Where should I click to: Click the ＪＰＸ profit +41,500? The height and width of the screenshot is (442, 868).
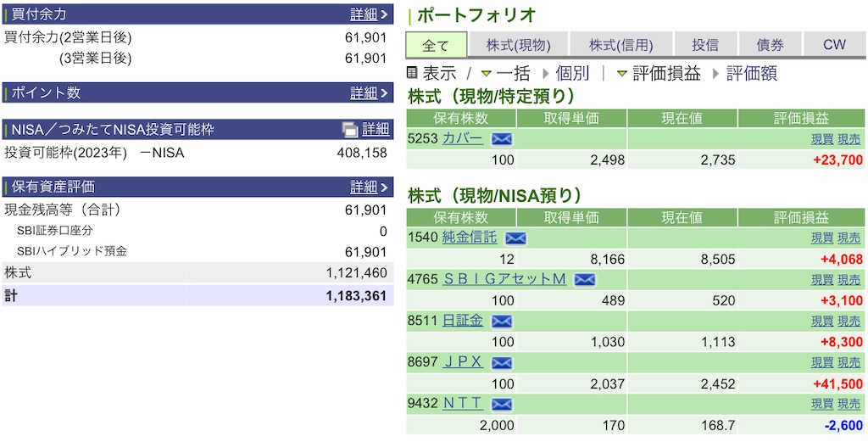838,383
